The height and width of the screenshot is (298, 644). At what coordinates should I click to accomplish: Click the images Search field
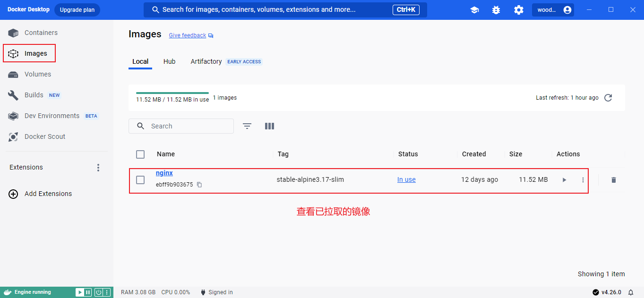pos(181,126)
